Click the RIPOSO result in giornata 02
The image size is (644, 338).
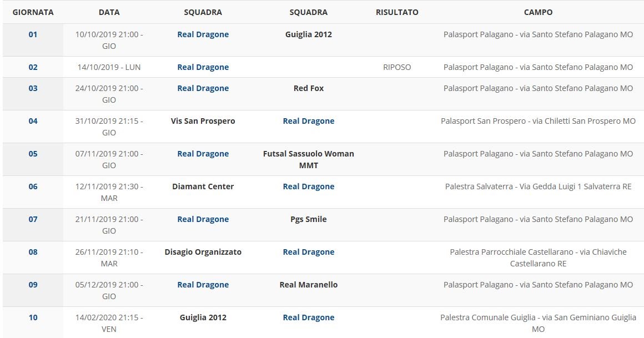[x=397, y=67]
